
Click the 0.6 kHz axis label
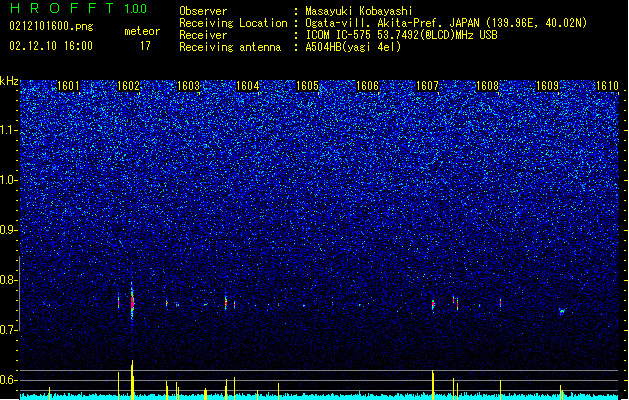pyautogui.click(x=9, y=380)
